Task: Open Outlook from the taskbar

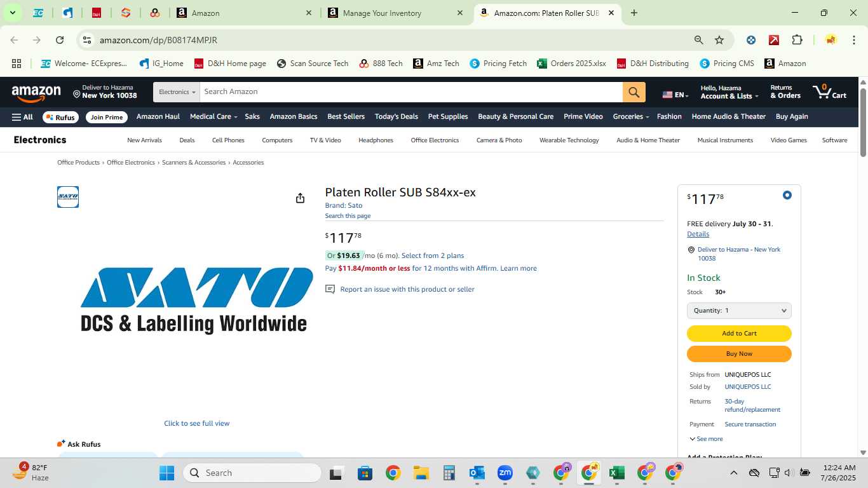Action: point(477,473)
